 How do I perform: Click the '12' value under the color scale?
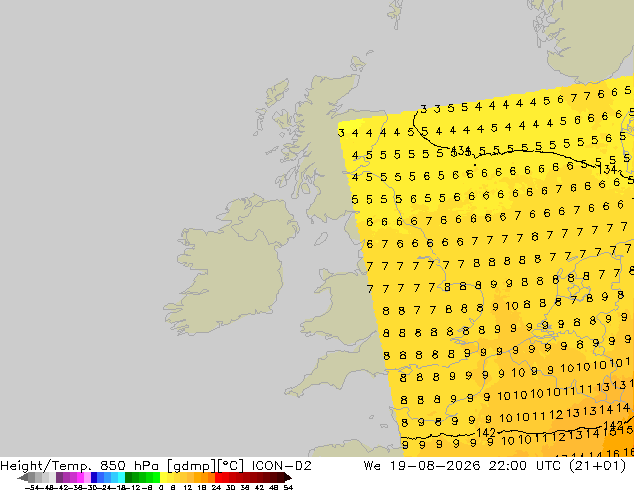(x=187, y=487)
